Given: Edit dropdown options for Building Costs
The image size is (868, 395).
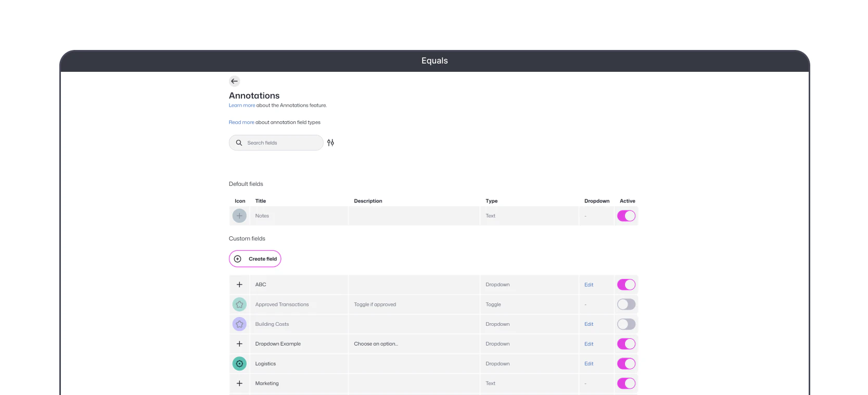Looking at the screenshot, I should pyautogui.click(x=589, y=324).
